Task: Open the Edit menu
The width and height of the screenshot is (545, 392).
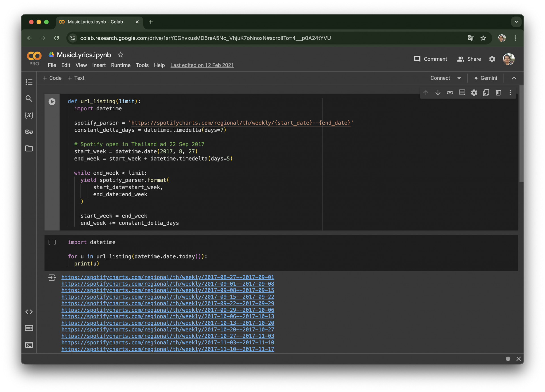Action: pos(66,65)
